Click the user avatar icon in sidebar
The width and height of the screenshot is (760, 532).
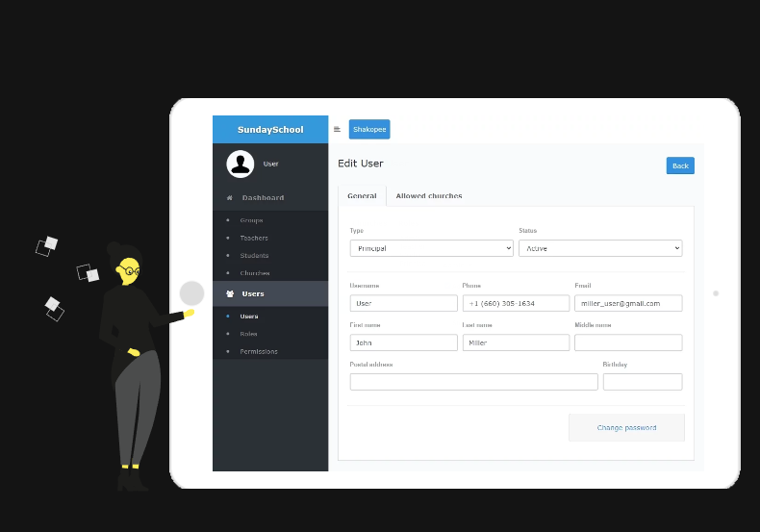coord(240,164)
